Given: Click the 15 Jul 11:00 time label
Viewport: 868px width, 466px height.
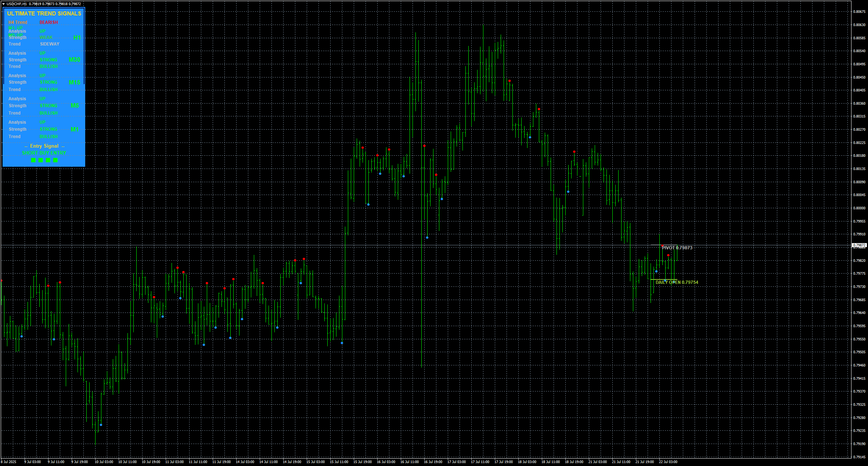Looking at the screenshot, I should click(339, 462).
